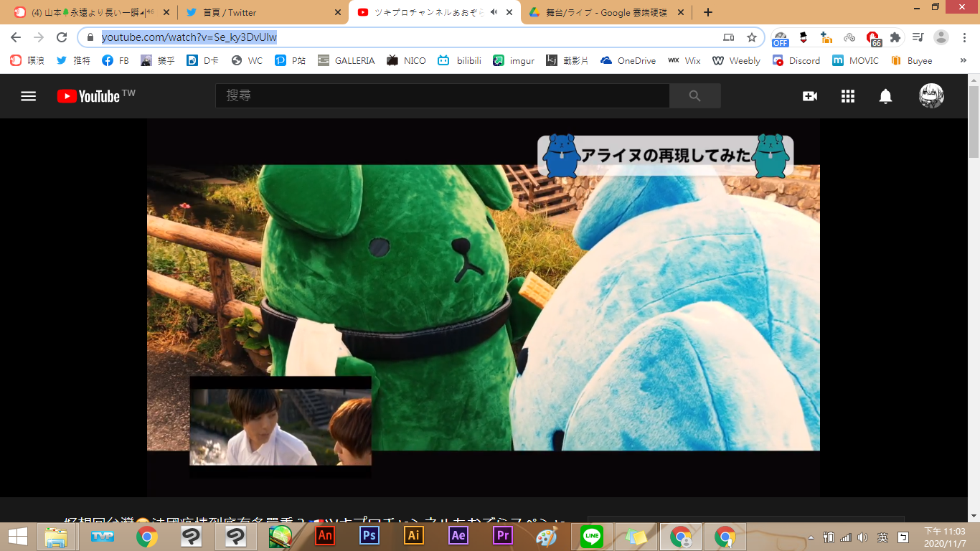Open the YouTube guide hamburger menu

(28, 96)
